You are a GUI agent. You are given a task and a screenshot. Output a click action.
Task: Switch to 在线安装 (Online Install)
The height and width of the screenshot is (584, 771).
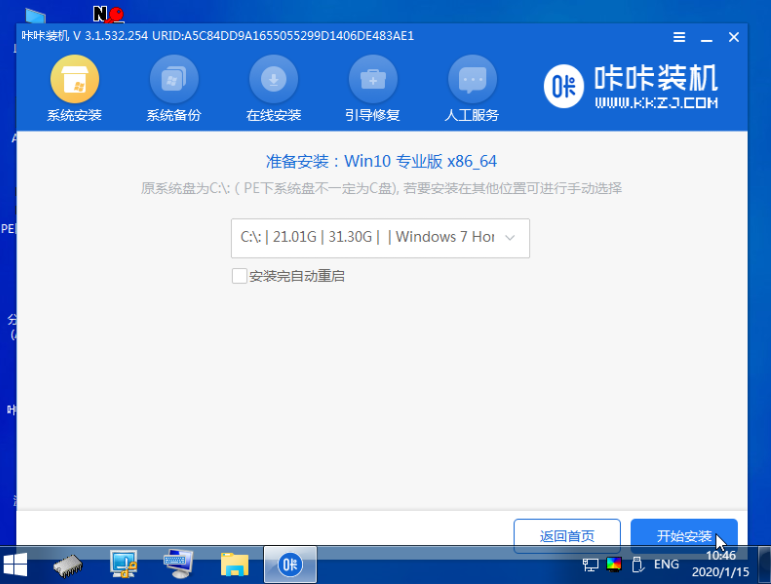(x=273, y=89)
